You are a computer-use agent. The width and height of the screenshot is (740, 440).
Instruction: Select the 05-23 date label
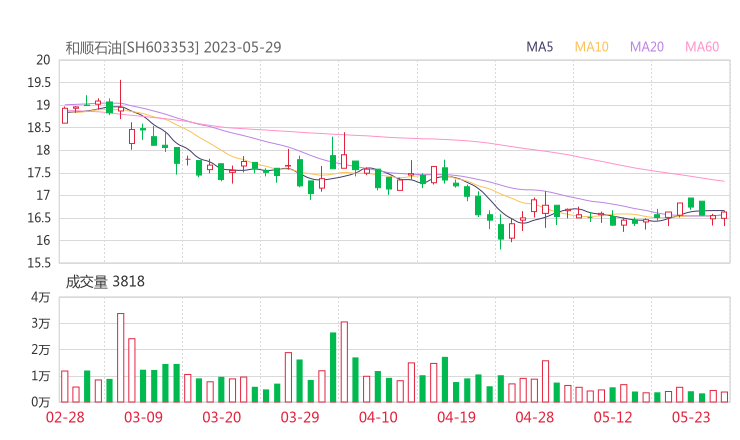tap(691, 417)
